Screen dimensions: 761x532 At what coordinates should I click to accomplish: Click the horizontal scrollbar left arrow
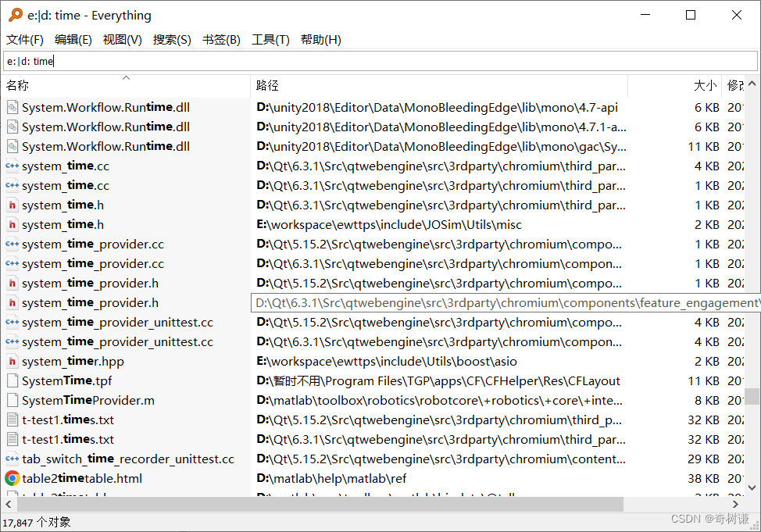9,505
